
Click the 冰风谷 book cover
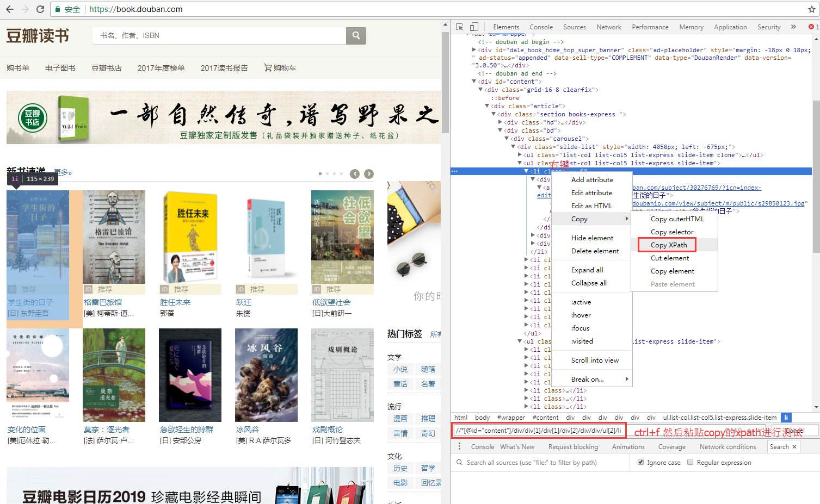[266, 375]
